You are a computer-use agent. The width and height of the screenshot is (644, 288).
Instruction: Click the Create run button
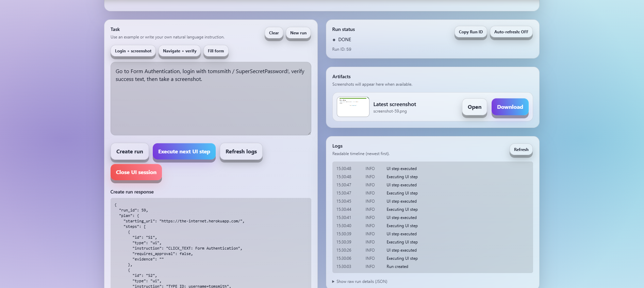point(130,152)
